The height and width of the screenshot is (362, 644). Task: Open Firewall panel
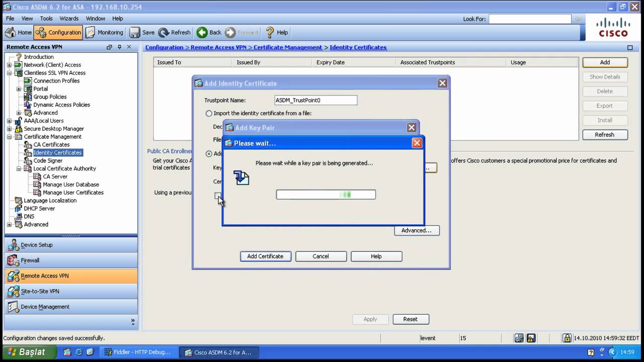(x=71, y=260)
